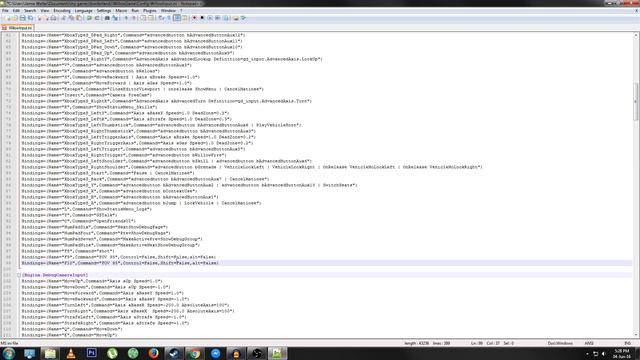
Task: Open the File menu
Action: pos(5,11)
